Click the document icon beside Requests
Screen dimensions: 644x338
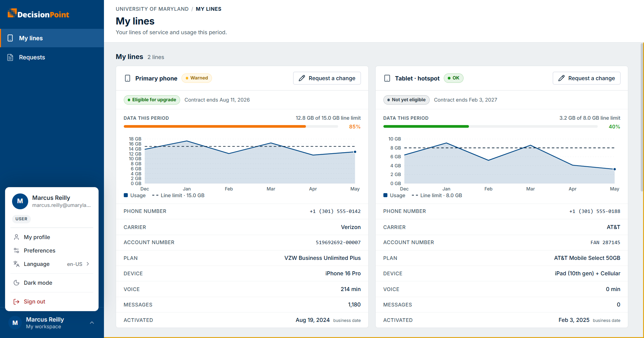(10, 57)
